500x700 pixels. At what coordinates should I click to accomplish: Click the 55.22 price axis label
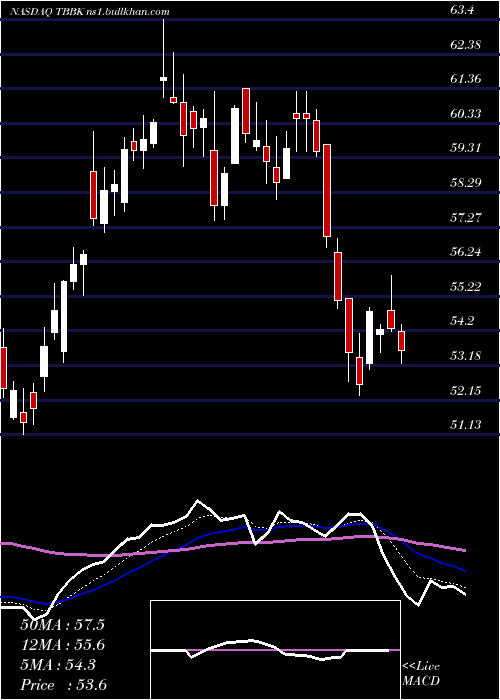pos(466,286)
